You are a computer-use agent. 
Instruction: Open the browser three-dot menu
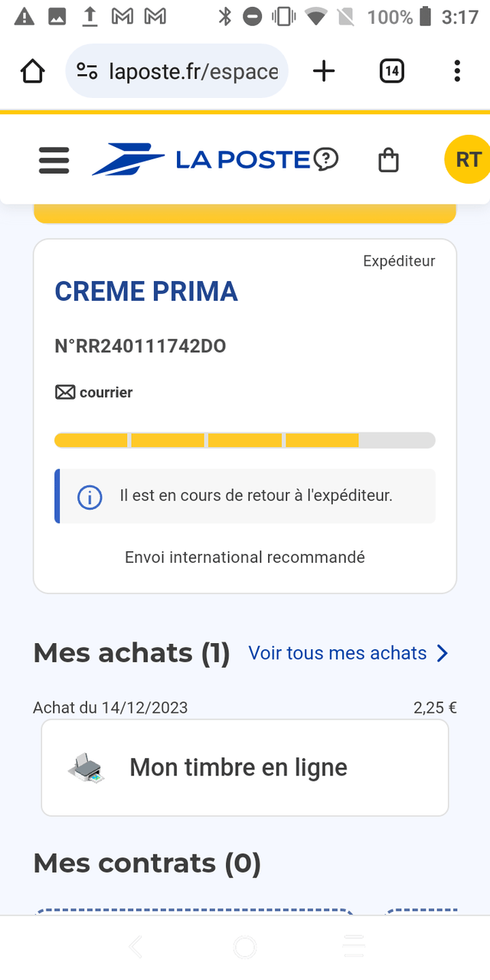[457, 72]
